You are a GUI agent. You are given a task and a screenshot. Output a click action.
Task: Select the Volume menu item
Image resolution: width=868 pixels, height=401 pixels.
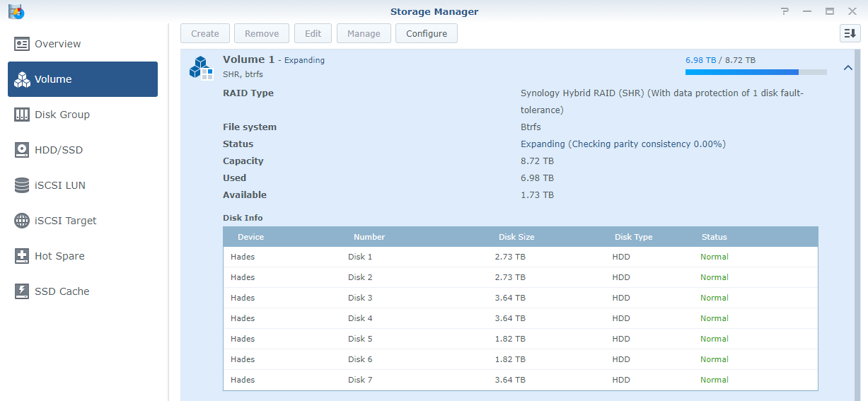coord(83,79)
